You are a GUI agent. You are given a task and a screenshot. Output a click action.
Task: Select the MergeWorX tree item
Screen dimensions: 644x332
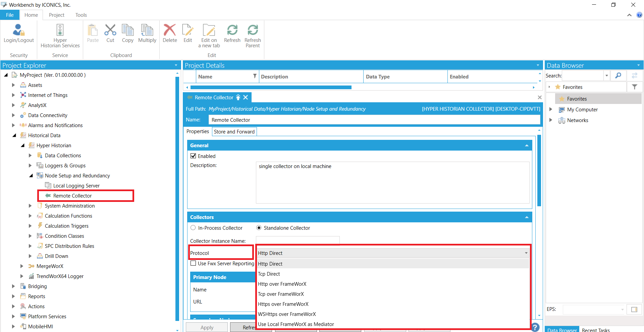click(x=50, y=266)
